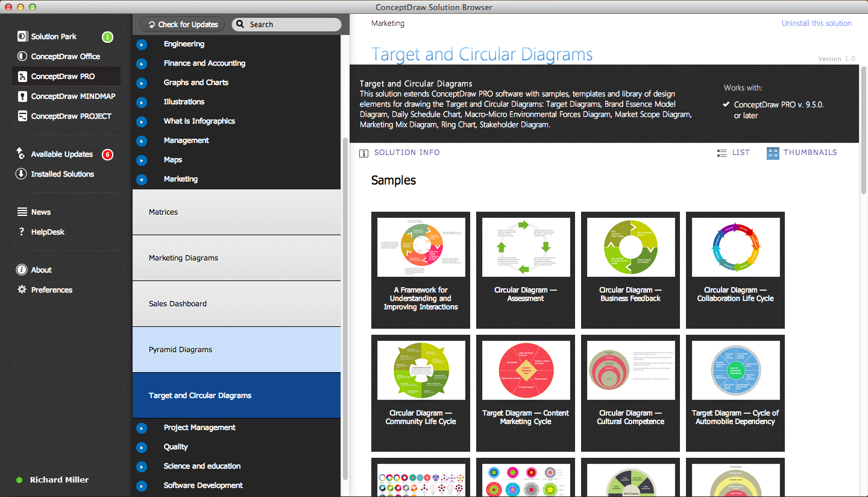Open A Framework for Understanding Interactions sample
This screenshot has width=868, height=497.
(x=421, y=270)
